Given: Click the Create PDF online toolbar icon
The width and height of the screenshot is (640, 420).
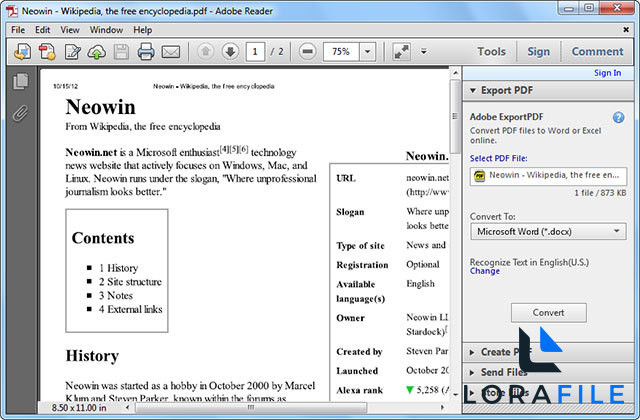Looking at the screenshot, I should (x=22, y=52).
